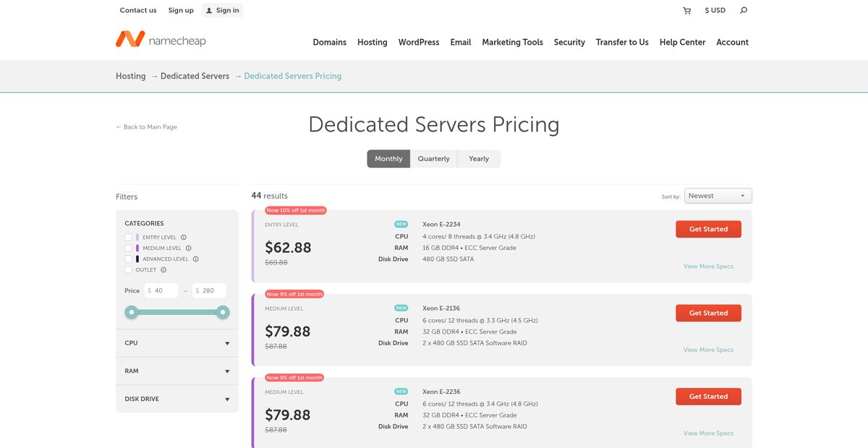This screenshot has height=448, width=868.
Task: Switch to Yearly billing
Action: tap(479, 159)
